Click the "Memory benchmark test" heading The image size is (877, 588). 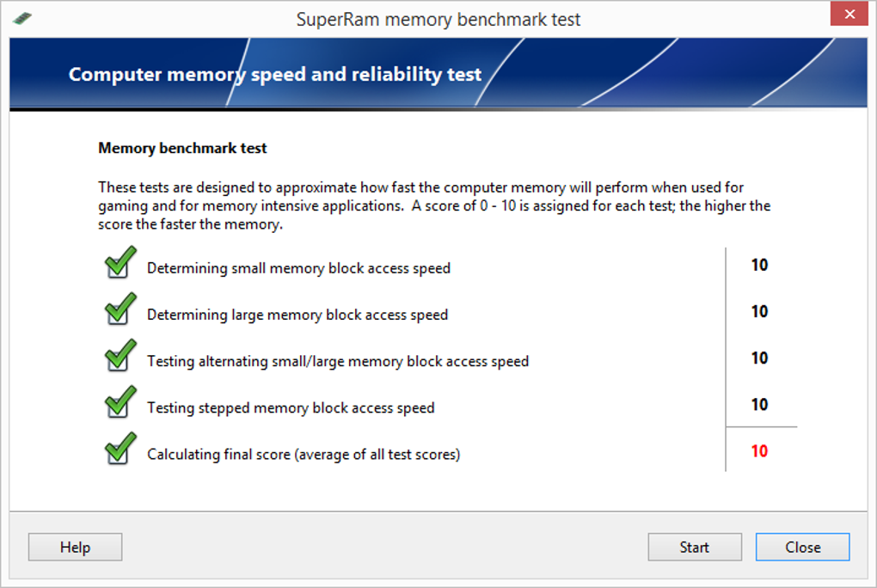pyautogui.click(x=182, y=148)
